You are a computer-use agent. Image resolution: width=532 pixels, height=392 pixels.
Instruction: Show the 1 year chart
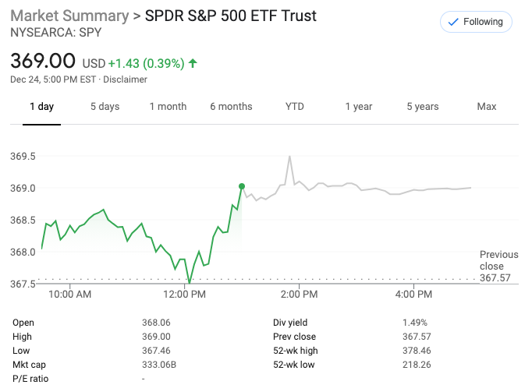pyautogui.click(x=359, y=107)
